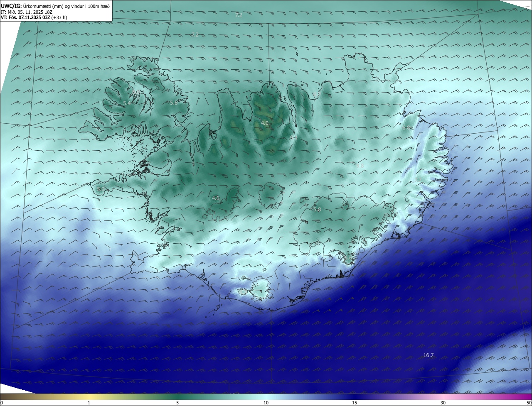Click the 0 label on the color scale

[2, 403]
